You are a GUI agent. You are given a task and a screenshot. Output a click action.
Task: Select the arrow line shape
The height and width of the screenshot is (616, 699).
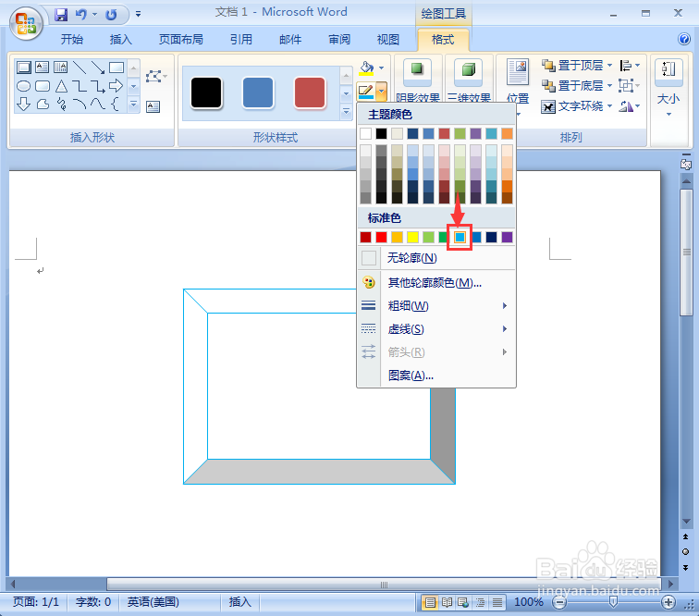pos(98,68)
